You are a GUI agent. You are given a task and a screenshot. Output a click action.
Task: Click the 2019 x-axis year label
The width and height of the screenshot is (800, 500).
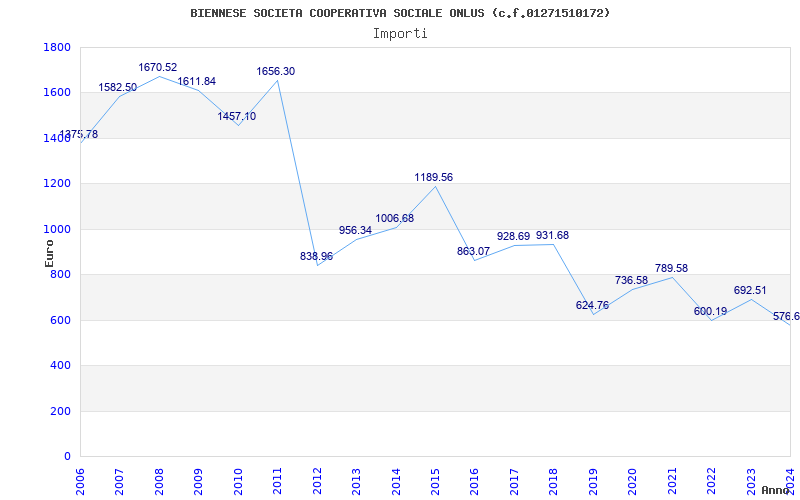click(x=593, y=482)
